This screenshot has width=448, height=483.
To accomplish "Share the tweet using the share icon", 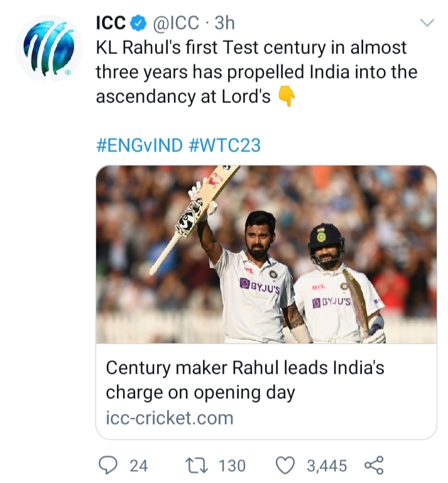I will (373, 465).
